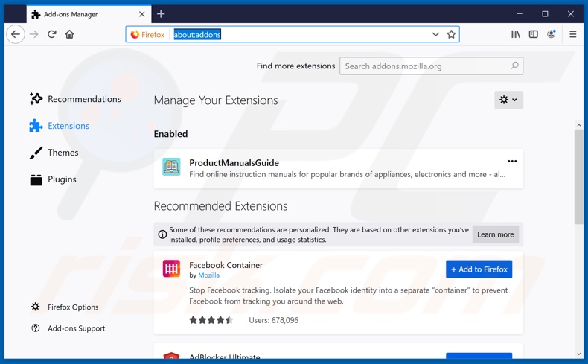Viewport: 588px width, 364px height.
Task: Click the info icon in recommendations notice
Action: (x=162, y=234)
